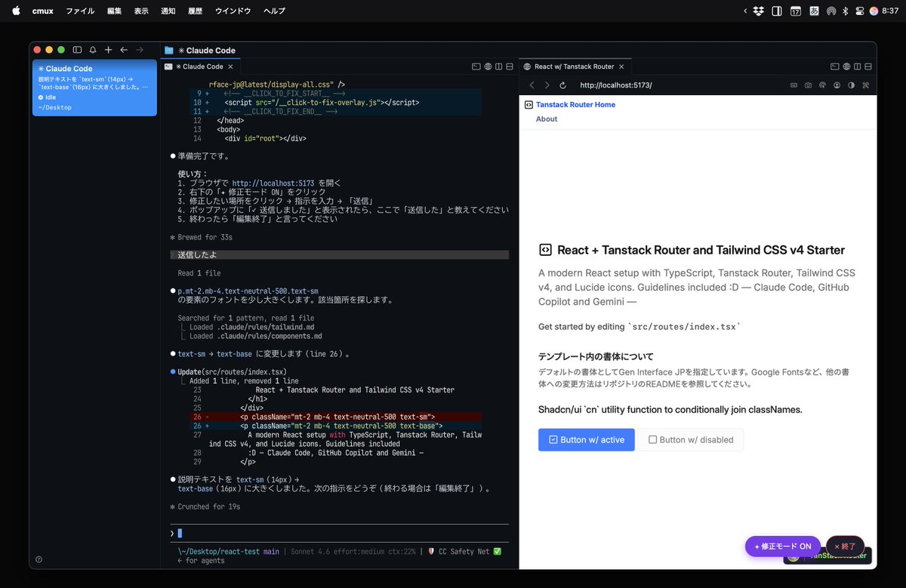Open the calendar 17 menu bar icon
This screenshot has height=588, width=906.
(796, 11)
